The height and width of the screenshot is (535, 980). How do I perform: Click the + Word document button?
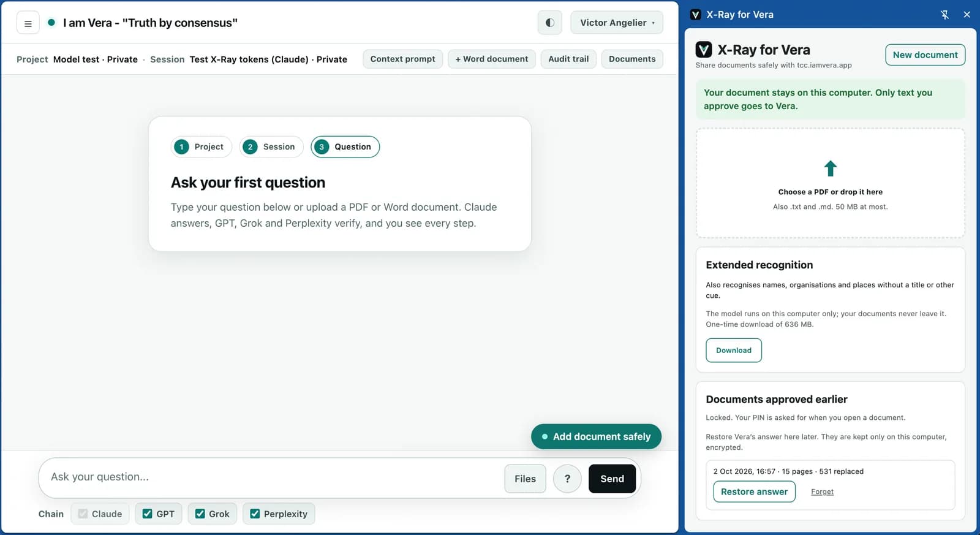click(x=492, y=59)
